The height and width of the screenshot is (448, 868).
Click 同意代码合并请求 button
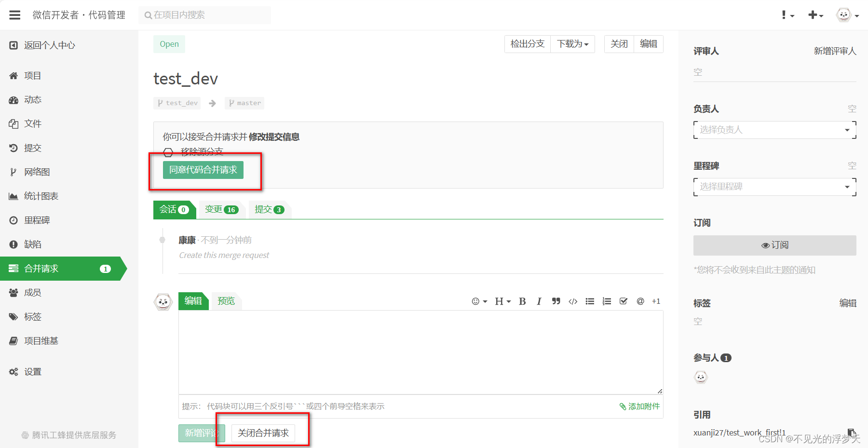(x=203, y=170)
